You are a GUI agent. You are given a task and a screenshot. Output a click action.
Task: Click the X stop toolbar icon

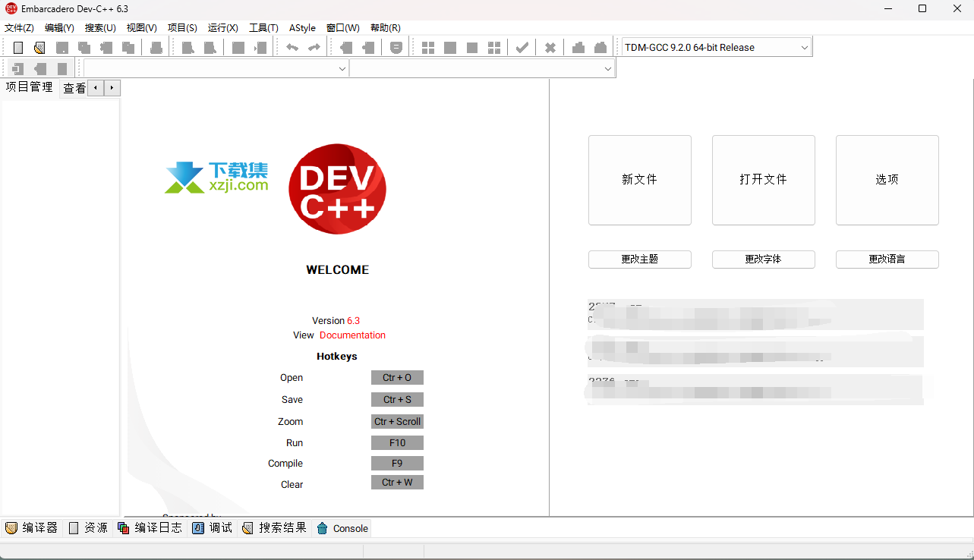pyautogui.click(x=550, y=48)
